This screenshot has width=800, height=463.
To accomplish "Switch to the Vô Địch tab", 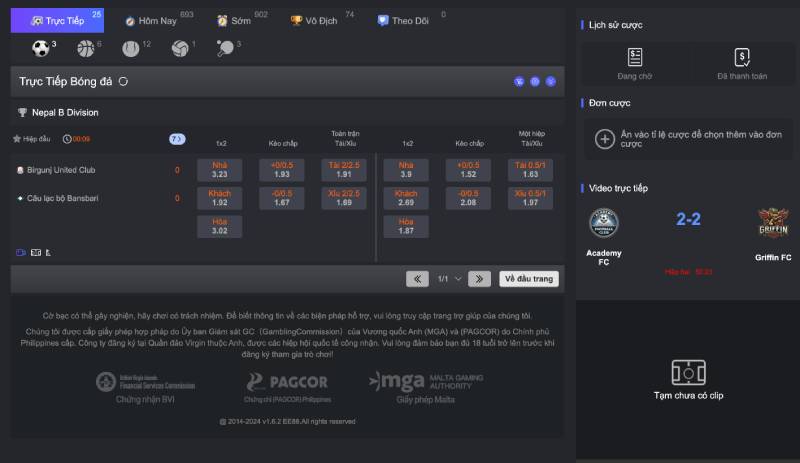I will [x=320, y=20].
